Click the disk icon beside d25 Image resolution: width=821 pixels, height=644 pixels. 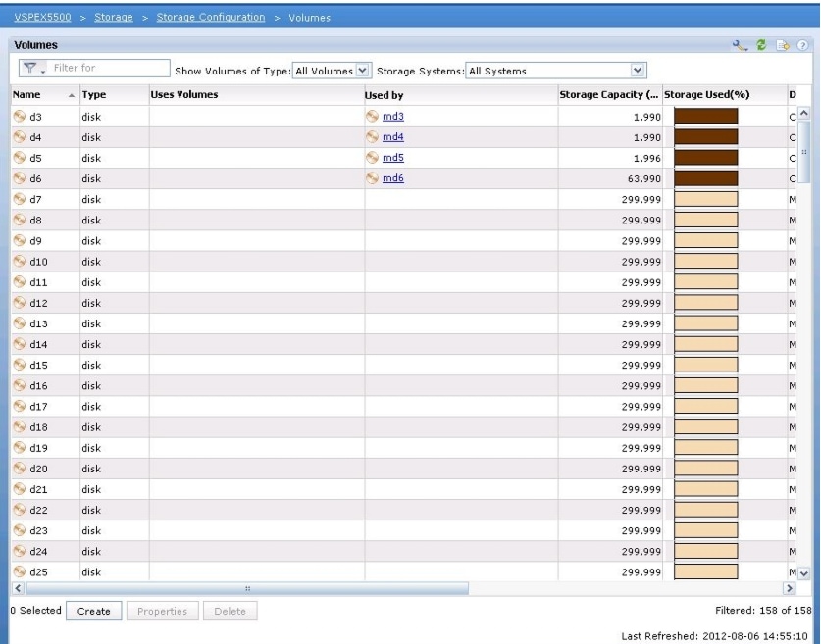19,571
